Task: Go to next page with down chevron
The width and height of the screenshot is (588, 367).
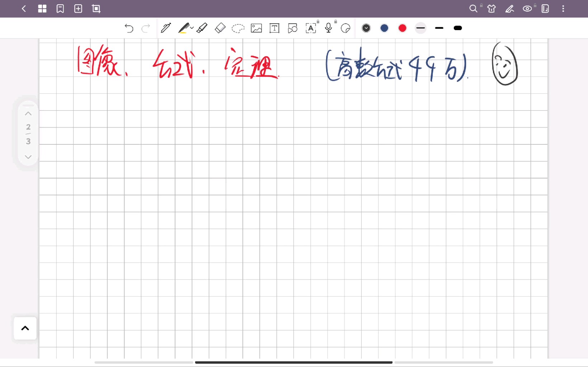Action: click(x=28, y=157)
